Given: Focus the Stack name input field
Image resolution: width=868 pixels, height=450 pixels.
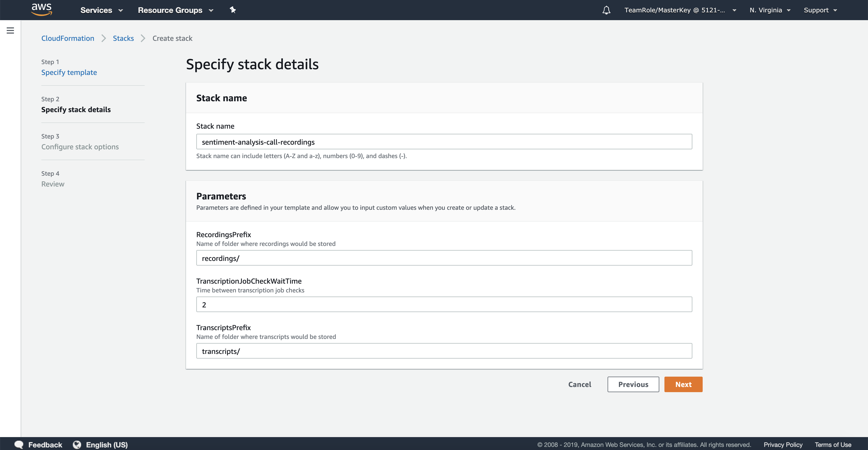Looking at the screenshot, I should tap(444, 142).
